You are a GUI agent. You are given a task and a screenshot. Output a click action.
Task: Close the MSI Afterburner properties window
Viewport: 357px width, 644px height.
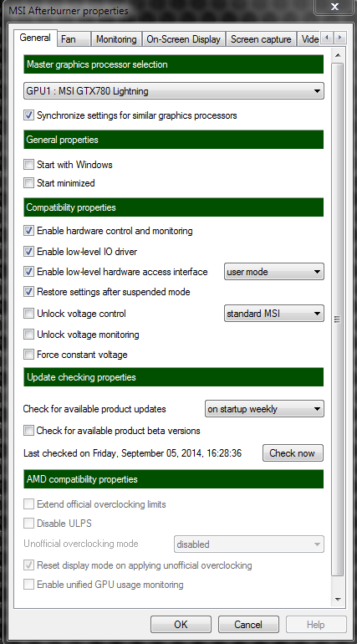coord(334,7)
